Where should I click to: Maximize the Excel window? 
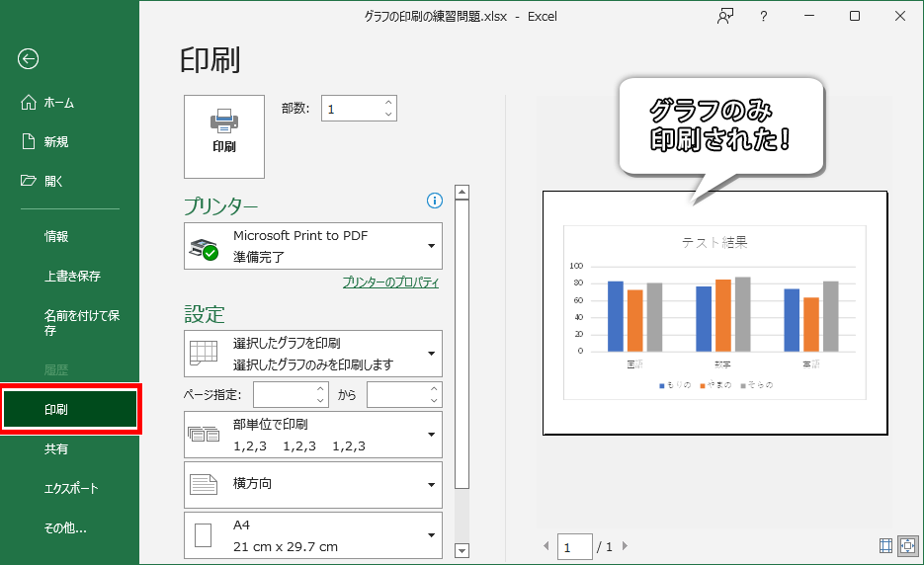(x=855, y=16)
